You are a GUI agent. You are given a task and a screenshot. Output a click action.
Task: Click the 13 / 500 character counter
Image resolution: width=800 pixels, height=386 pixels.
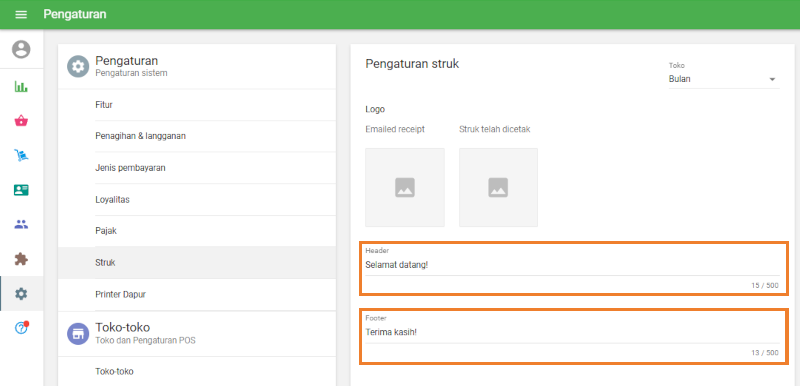click(x=765, y=353)
